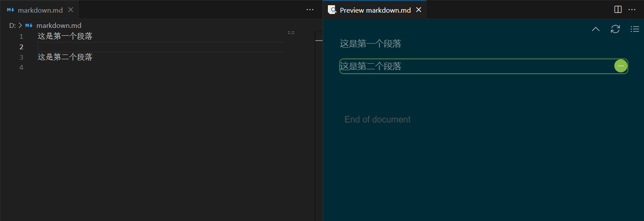Click the back-to-top chevron in preview

point(596,29)
